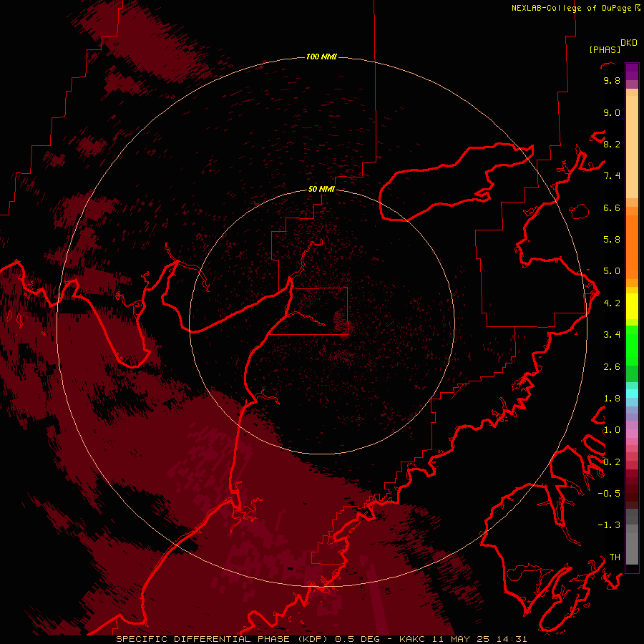Viewport: 644px width, 644px height.
Task: Click the DKD label above the color bar
Action: (x=629, y=43)
